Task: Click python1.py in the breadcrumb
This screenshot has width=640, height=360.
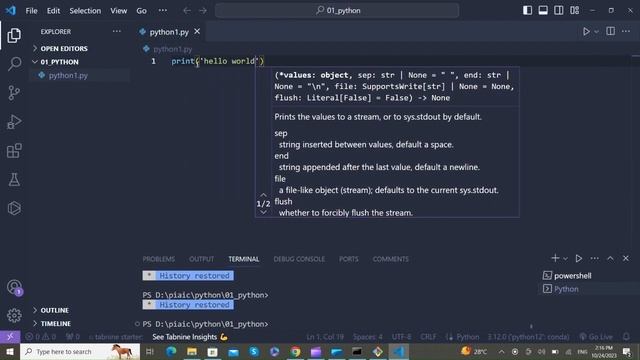Action: [x=172, y=49]
